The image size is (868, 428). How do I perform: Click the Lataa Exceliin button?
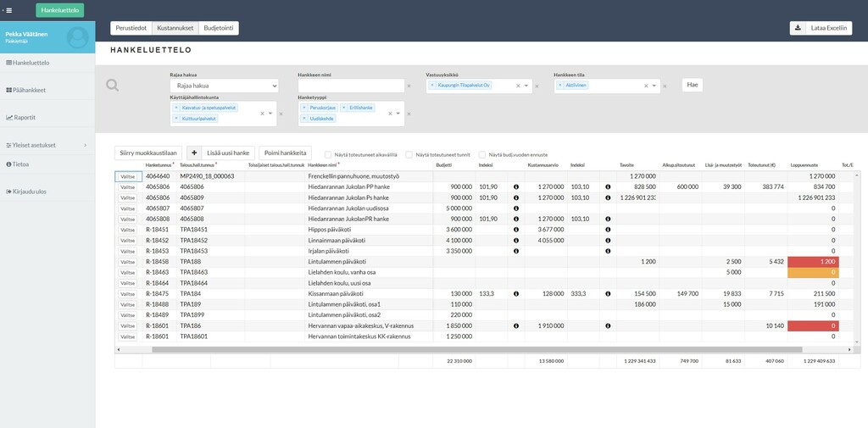tap(821, 28)
